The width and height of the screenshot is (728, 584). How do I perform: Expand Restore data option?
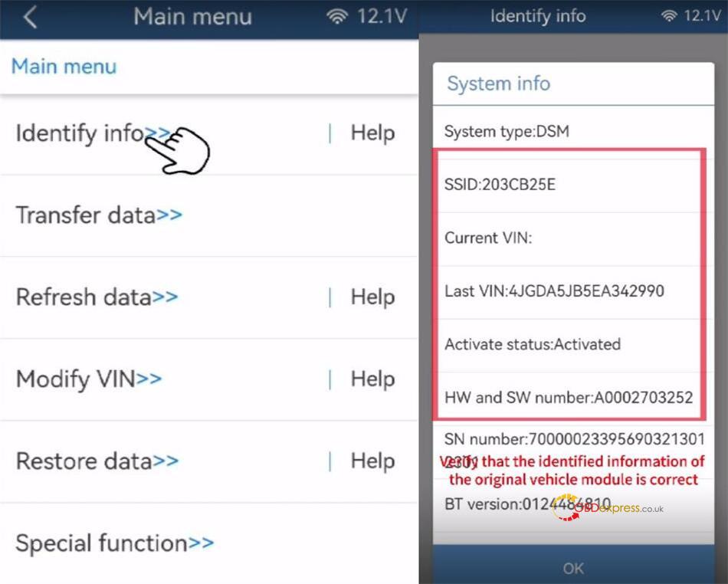point(97,461)
